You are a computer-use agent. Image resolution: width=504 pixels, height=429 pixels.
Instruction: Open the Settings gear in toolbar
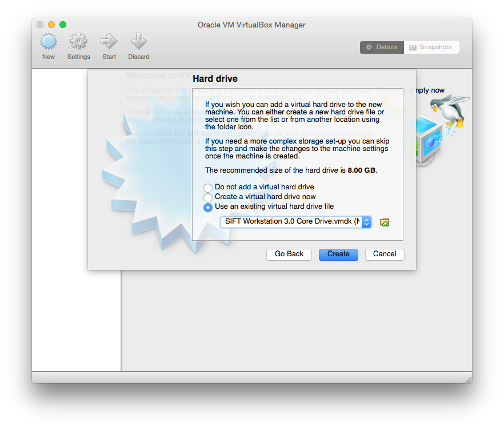tap(78, 41)
